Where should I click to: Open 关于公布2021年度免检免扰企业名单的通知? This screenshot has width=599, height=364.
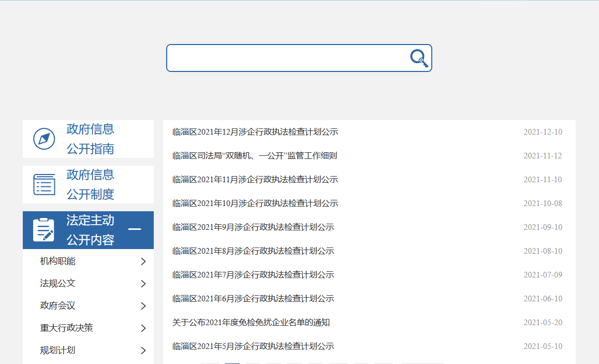(x=251, y=323)
